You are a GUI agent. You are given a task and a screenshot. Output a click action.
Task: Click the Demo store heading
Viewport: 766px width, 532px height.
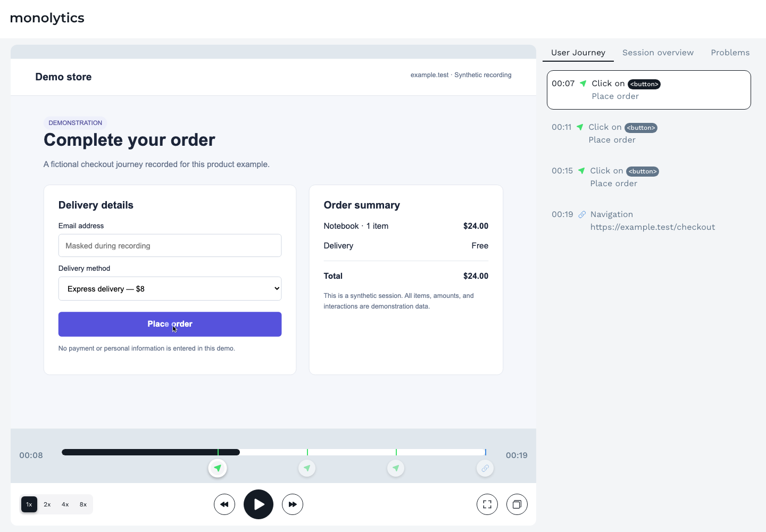(x=63, y=77)
